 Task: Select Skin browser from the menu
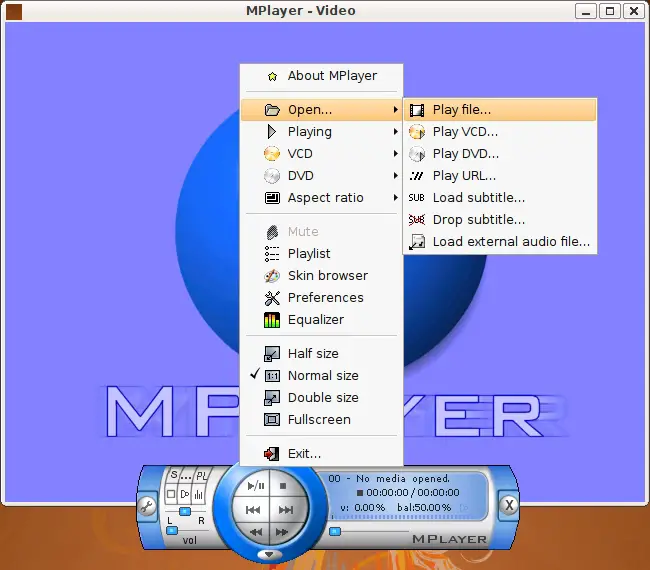(321, 276)
